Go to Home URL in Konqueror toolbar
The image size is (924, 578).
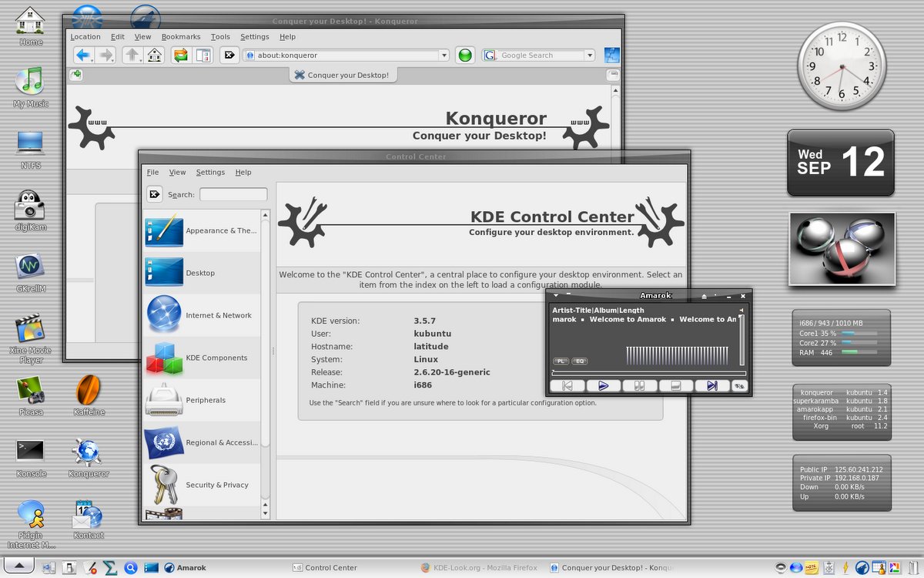point(155,55)
